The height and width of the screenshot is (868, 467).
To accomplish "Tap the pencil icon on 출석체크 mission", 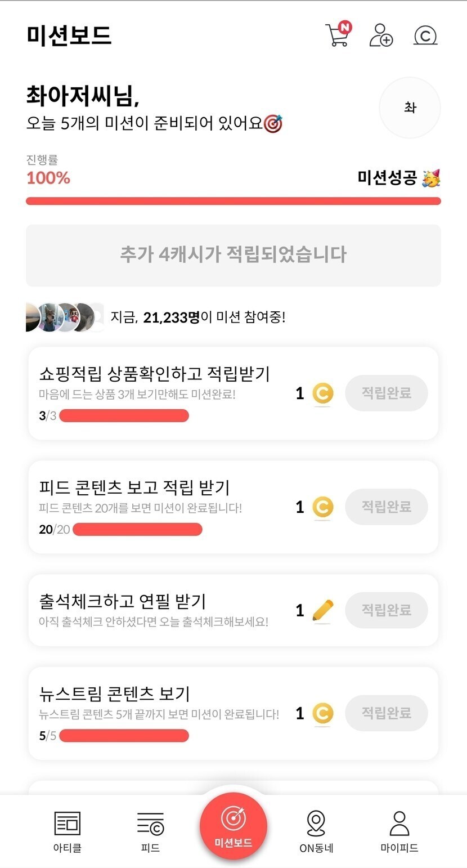I will (x=322, y=610).
